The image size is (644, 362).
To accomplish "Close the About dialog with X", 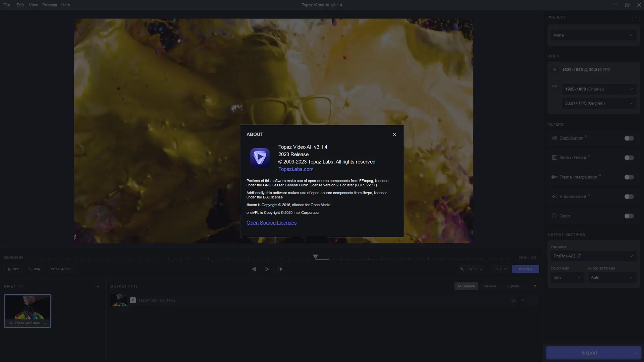I will [394, 134].
